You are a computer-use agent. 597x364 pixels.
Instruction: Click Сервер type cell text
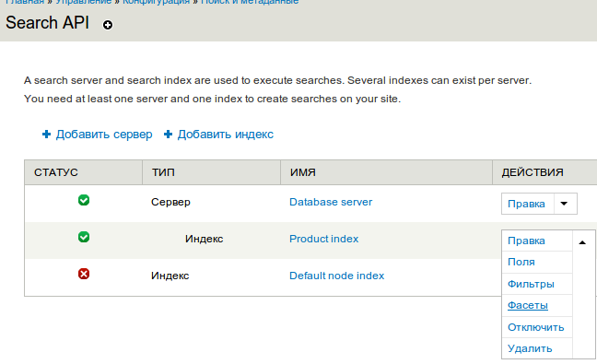point(170,202)
